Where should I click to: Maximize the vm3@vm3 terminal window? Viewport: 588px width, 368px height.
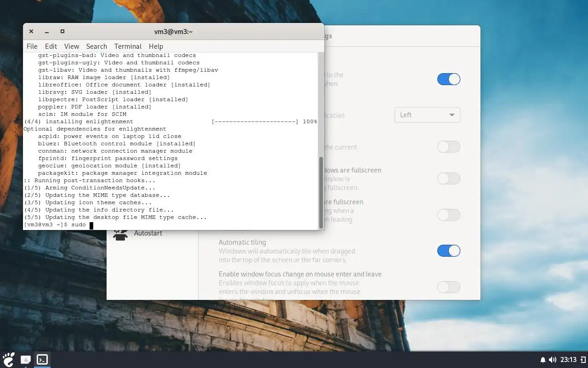click(x=62, y=32)
